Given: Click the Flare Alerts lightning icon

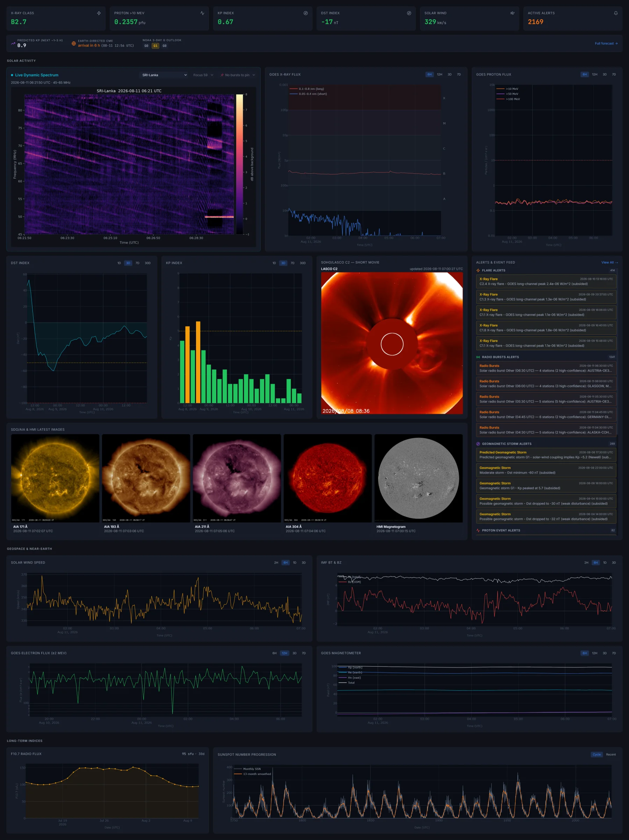Looking at the screenshot, I should [478, 270].
